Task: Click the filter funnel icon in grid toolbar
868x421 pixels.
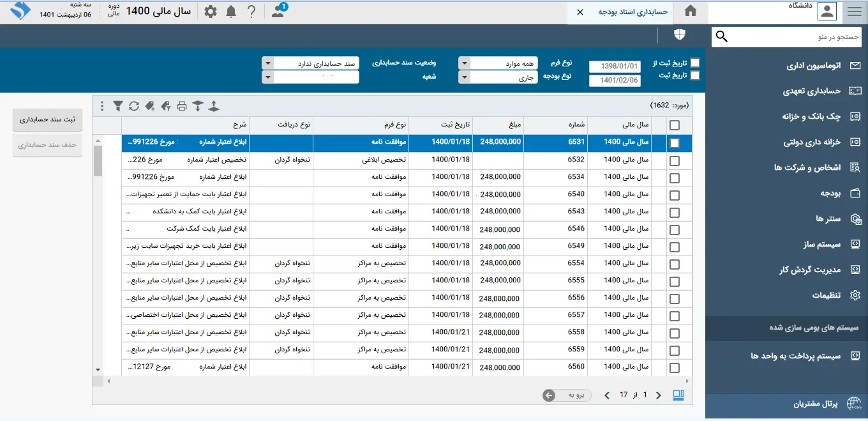Action: point(118,106)
